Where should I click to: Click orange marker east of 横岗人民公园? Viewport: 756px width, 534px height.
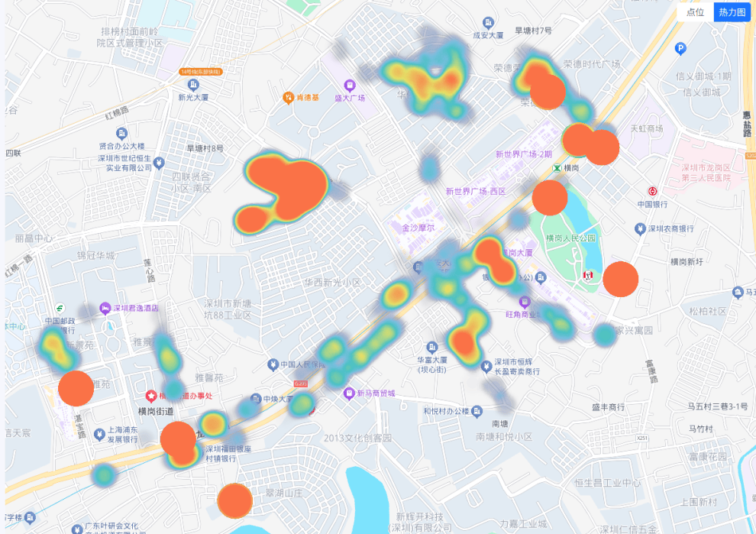(620, 279)
